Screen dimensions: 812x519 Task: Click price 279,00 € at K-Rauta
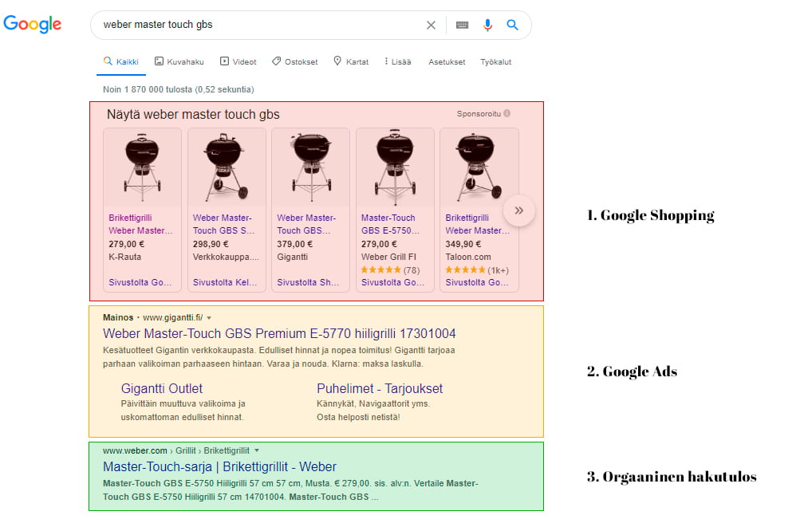point(126,244)
